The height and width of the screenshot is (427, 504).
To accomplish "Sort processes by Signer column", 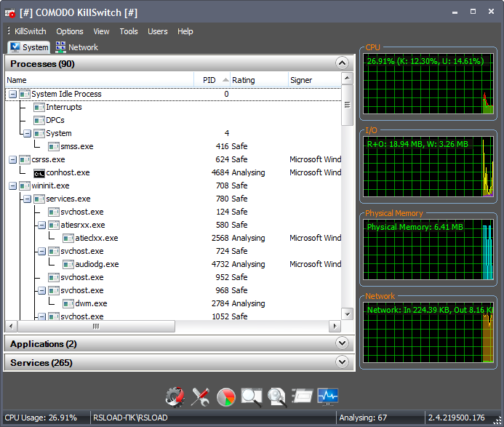I will [x=314, y=80].
